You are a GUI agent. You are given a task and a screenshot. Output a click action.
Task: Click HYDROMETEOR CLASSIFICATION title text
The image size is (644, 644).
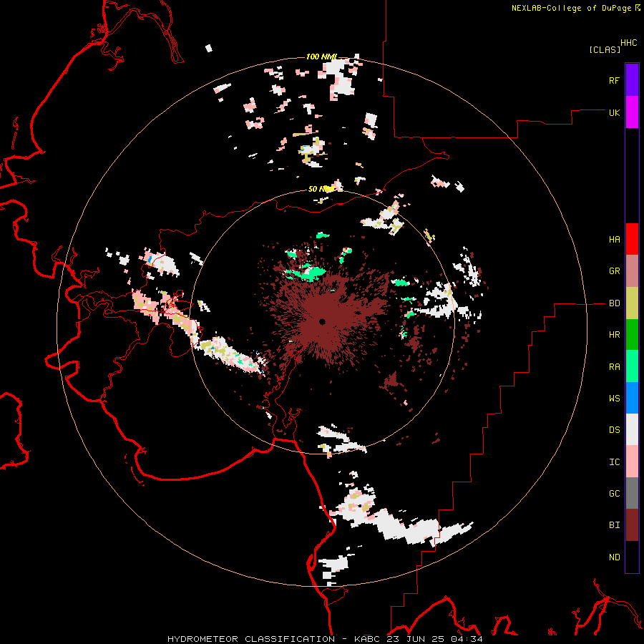pyautogui.click(x=251, y=639)
